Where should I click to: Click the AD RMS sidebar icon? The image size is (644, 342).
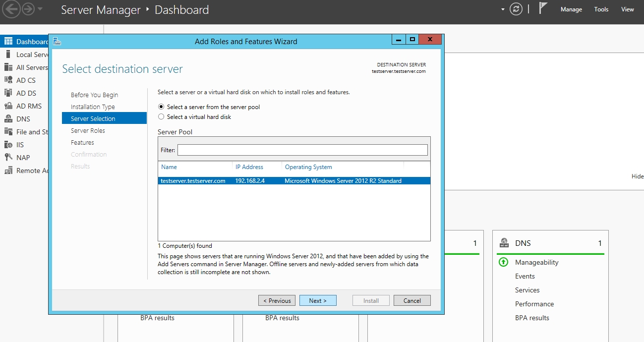8,106
